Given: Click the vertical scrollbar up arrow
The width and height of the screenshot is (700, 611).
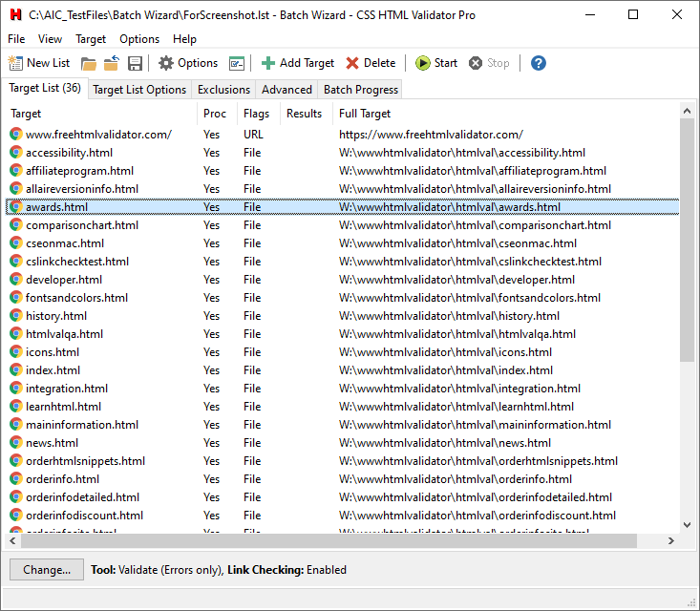Looking at the screenshot, I should (x=687, y=111).
